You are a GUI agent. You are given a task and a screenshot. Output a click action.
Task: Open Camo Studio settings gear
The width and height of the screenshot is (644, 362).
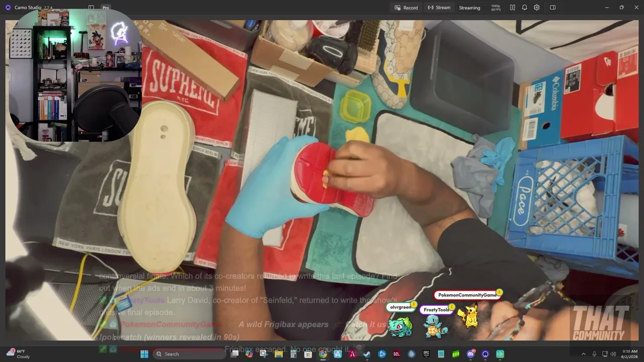coord(537,8)
